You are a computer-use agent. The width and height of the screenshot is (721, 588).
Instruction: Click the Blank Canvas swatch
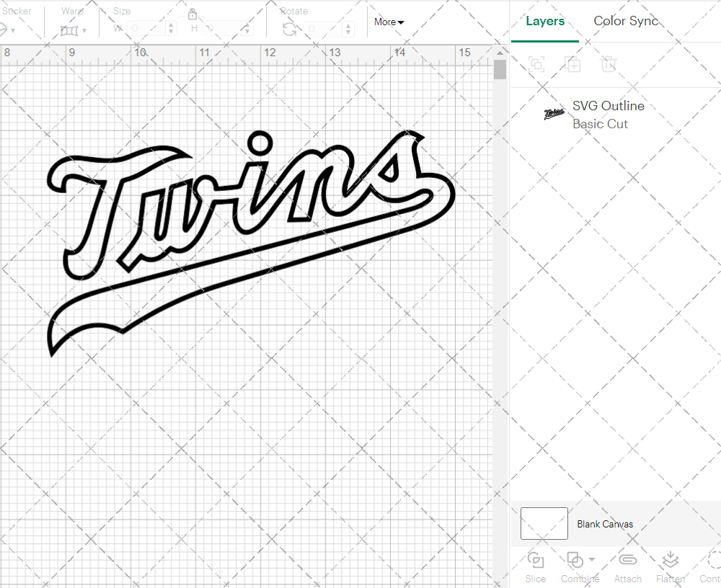(x=544, y=523)
